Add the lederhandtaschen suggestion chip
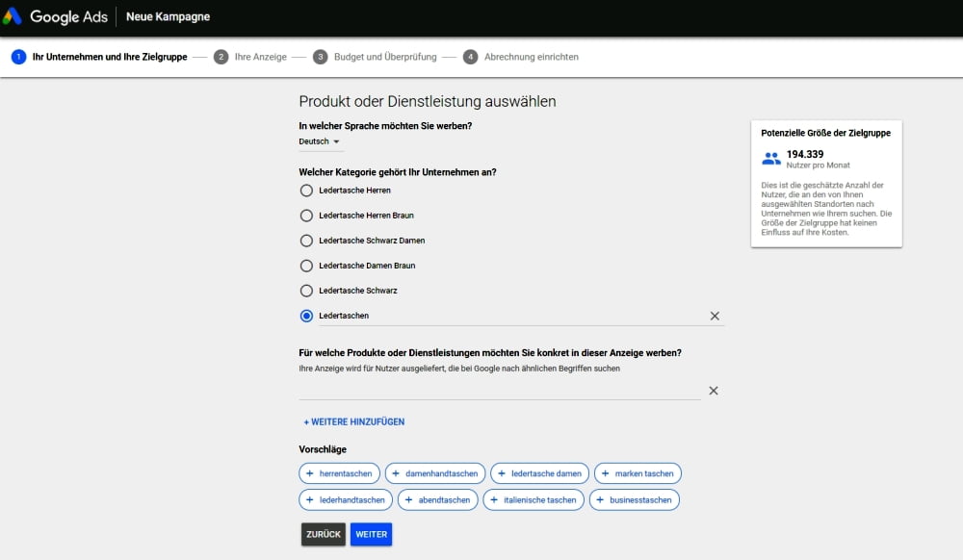 pos(345,500)
